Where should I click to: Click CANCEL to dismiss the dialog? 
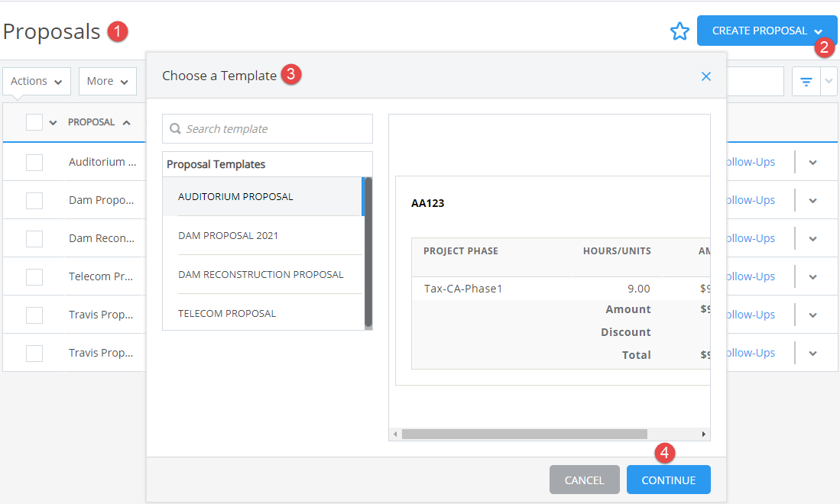[x=584, y=480]
